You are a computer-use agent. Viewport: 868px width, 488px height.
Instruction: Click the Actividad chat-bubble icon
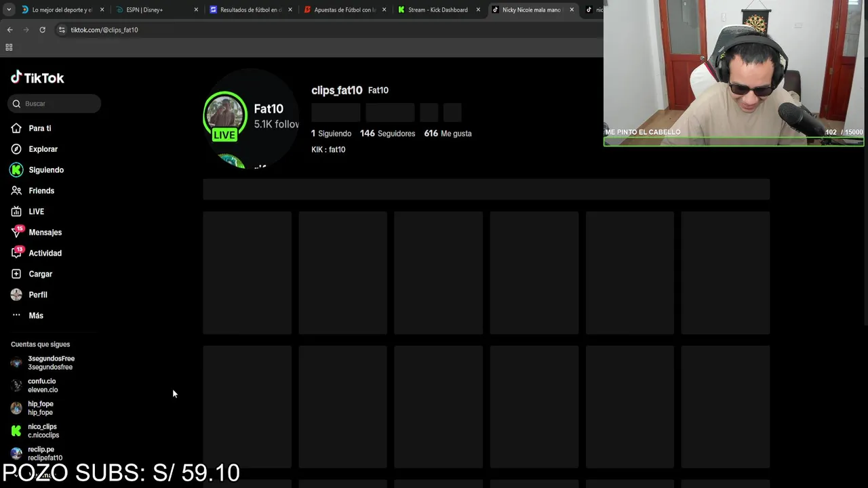point(16,253)
